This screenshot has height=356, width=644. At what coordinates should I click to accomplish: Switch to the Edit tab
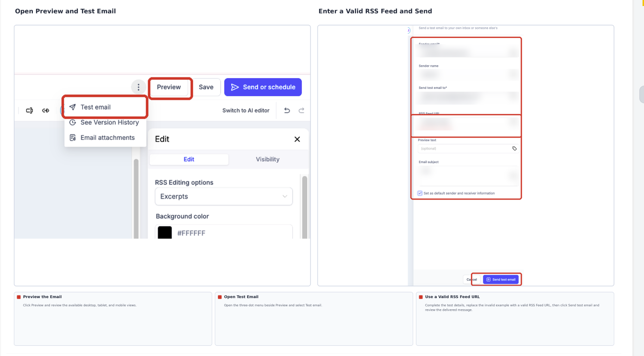pyautogui.click(x=189, y=159)
